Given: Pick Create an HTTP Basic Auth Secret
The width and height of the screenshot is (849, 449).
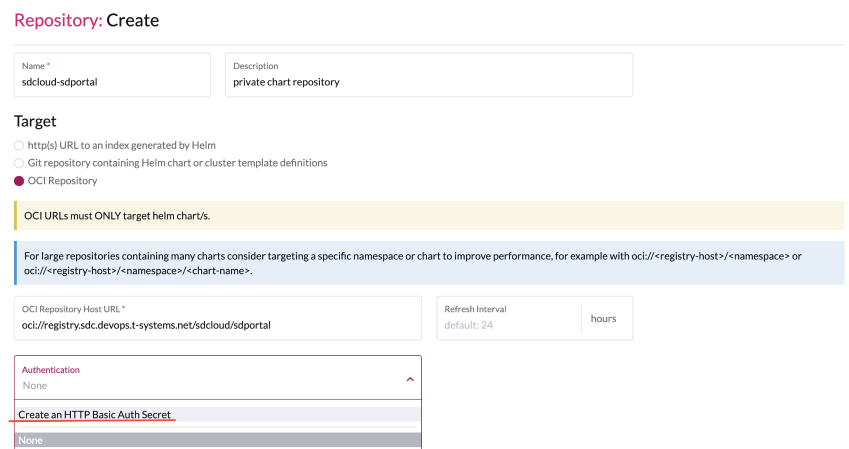Looking at the screenshot, I should (95, 414).
